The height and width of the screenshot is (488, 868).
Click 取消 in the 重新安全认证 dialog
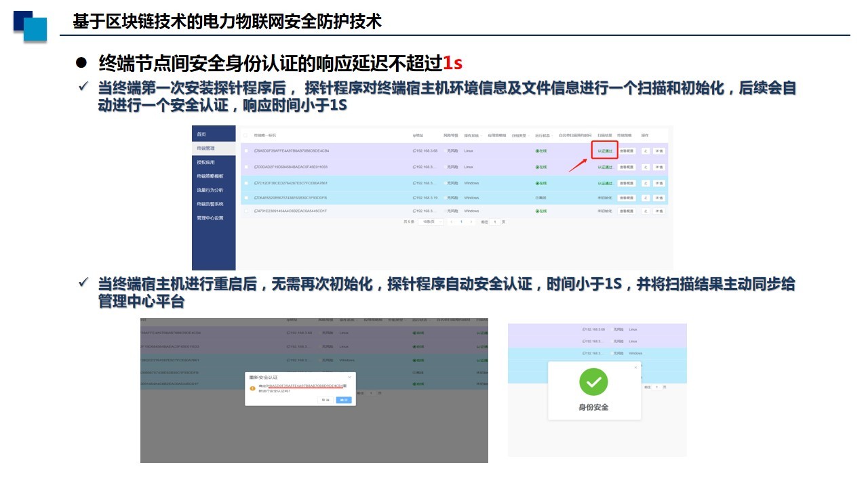pyautogui.click(x=325, y=400)
